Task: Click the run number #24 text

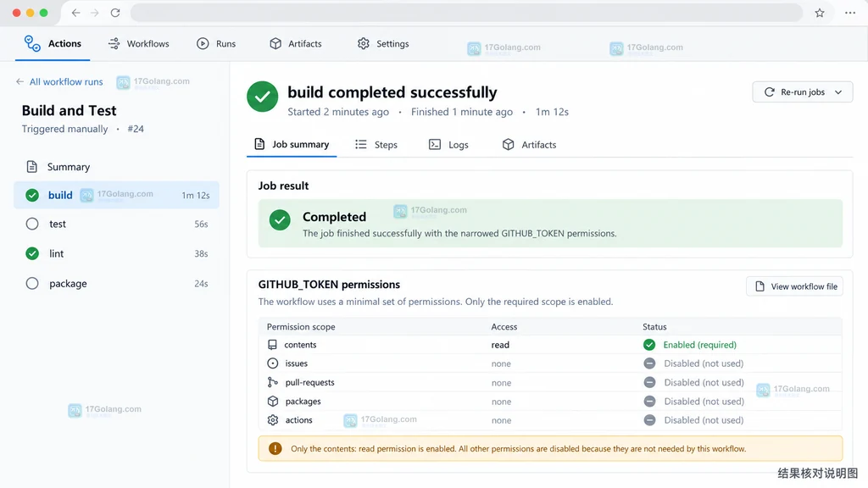Action: 136,129
